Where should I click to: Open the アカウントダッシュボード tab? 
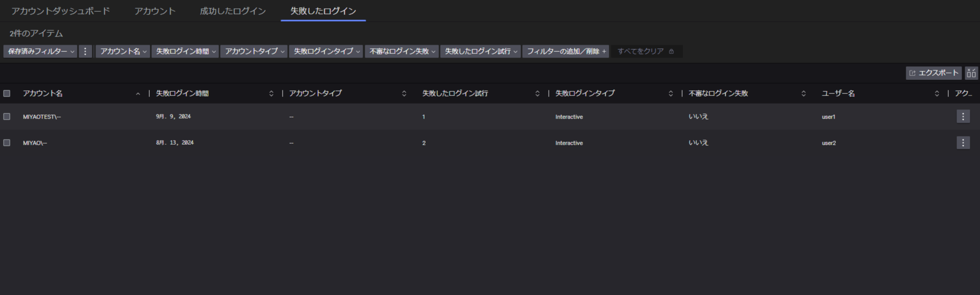click(61, 11)
